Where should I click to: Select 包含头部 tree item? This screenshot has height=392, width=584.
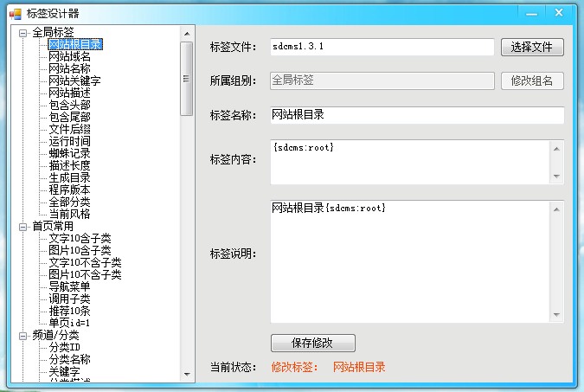(69, 106)
